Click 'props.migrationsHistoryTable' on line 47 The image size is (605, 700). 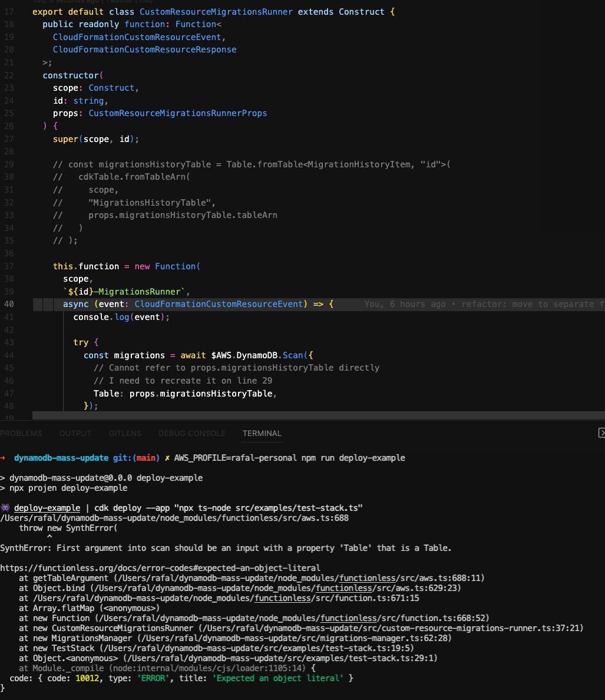pos(201,393)
